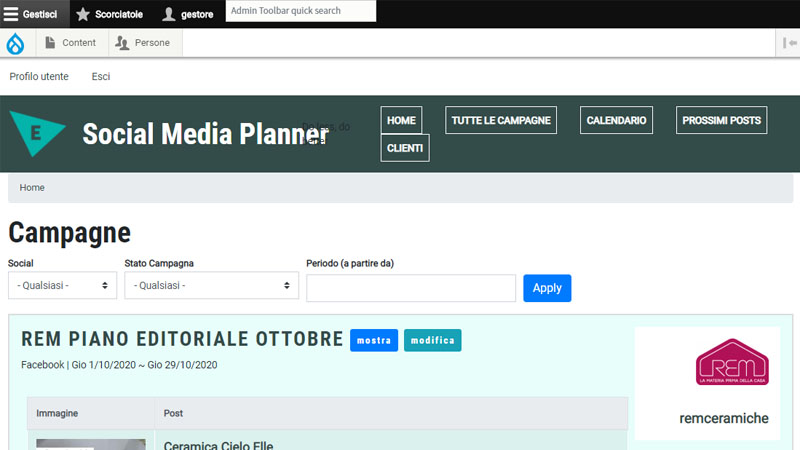The width and height of the screenshot is (800, 450).
Task: Click the gestore user icon
Action: (169, 14)
